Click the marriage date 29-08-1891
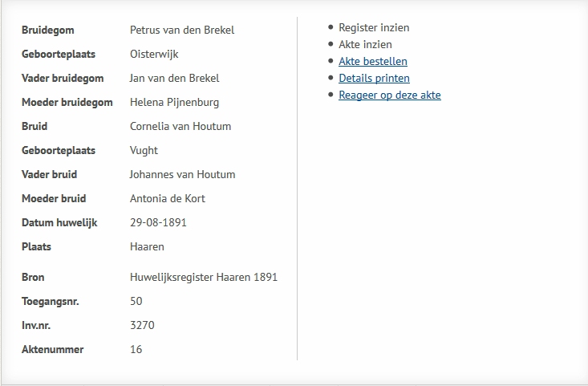The image size is (588, 386). (158, 222)
